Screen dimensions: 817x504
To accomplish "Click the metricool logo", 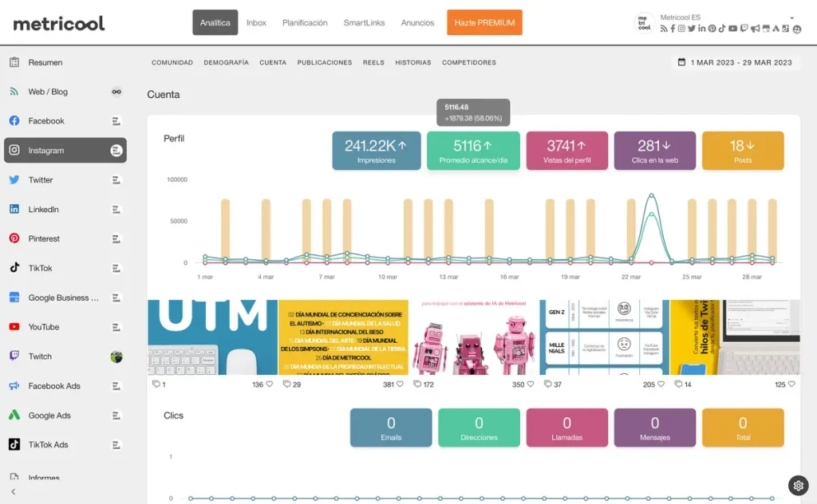I will pyautogui.click(x=59, y=23).
